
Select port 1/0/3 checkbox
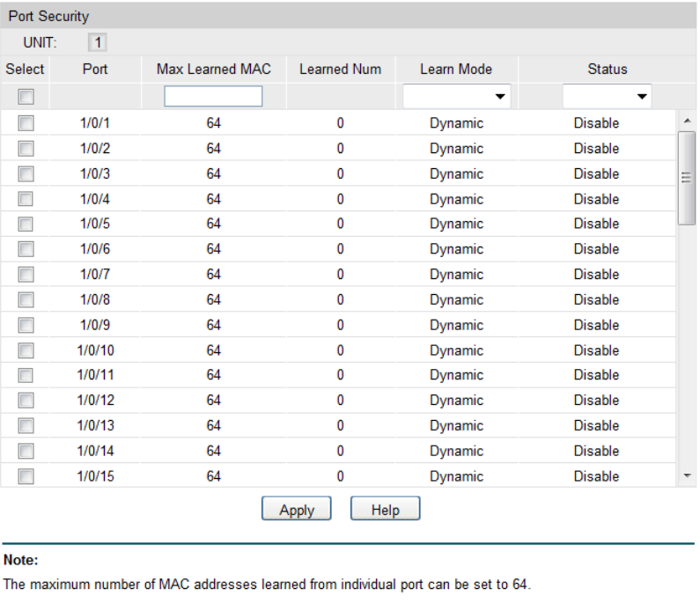pyautogui.click(x=26, y=173)
